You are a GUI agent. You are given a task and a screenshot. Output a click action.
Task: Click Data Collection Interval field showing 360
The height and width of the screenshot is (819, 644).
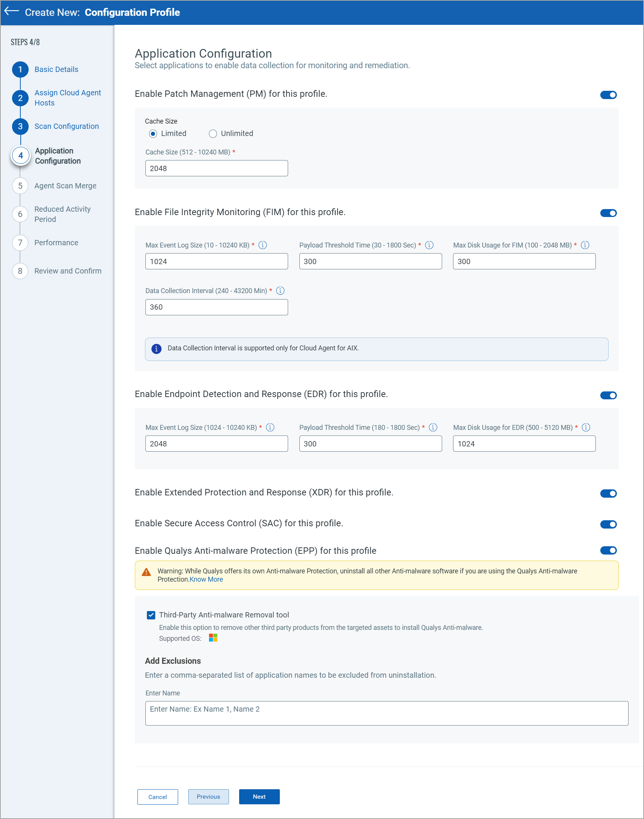coord(217,307)
